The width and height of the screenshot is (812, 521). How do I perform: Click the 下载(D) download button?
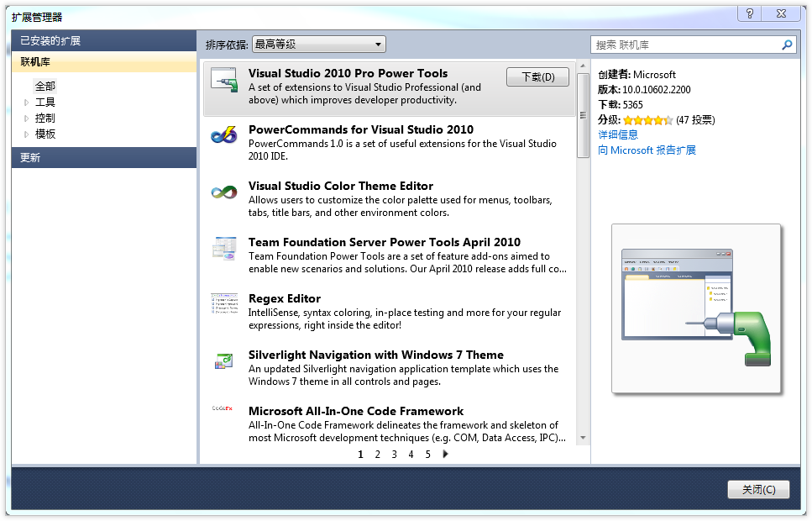[x=537, y=77]
